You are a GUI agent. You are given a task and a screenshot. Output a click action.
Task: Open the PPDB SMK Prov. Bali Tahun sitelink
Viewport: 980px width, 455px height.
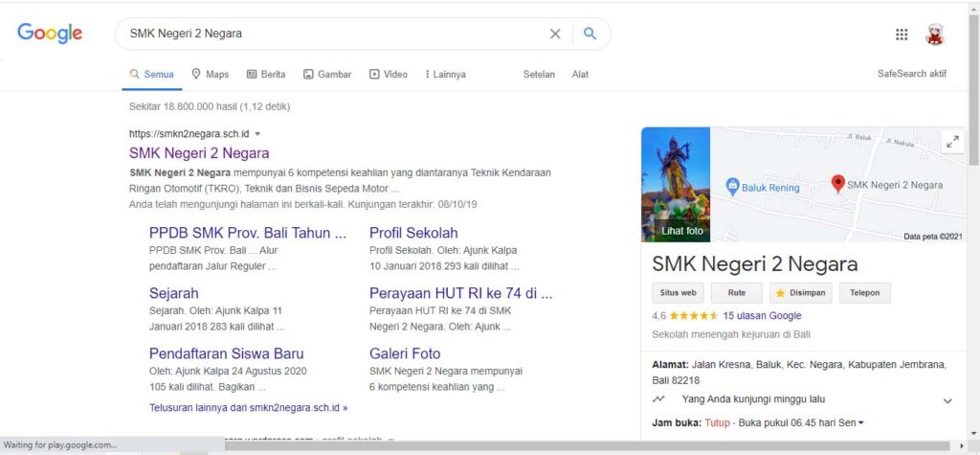[248, 233]
